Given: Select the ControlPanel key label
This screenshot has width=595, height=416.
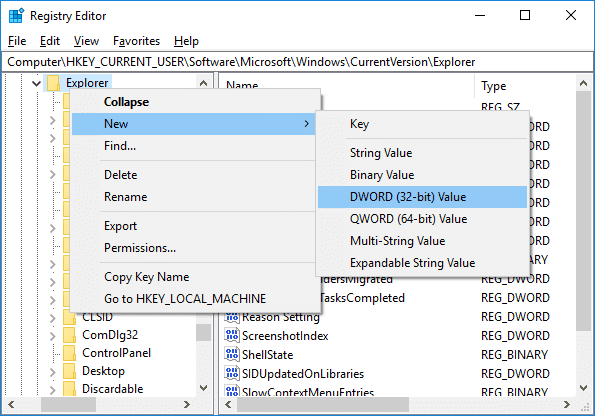Looking at the screenshot, I should point(116,353).
